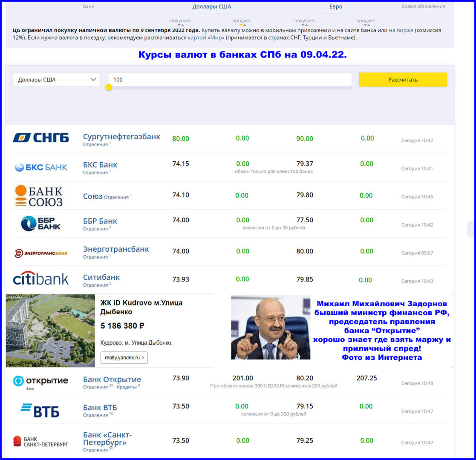Open the Доллары США currency dropdown
This screenshot has height=460, width=476.
click(x=57, y=80)
